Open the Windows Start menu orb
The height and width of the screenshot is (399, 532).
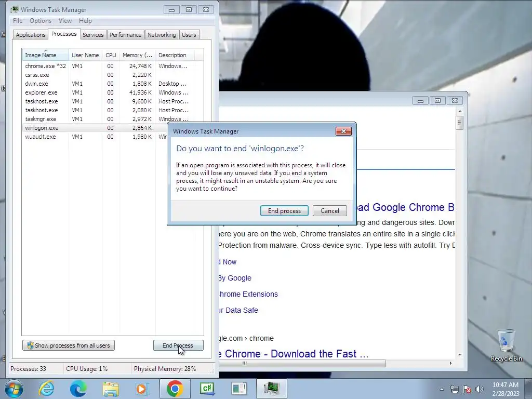[14, 389]
